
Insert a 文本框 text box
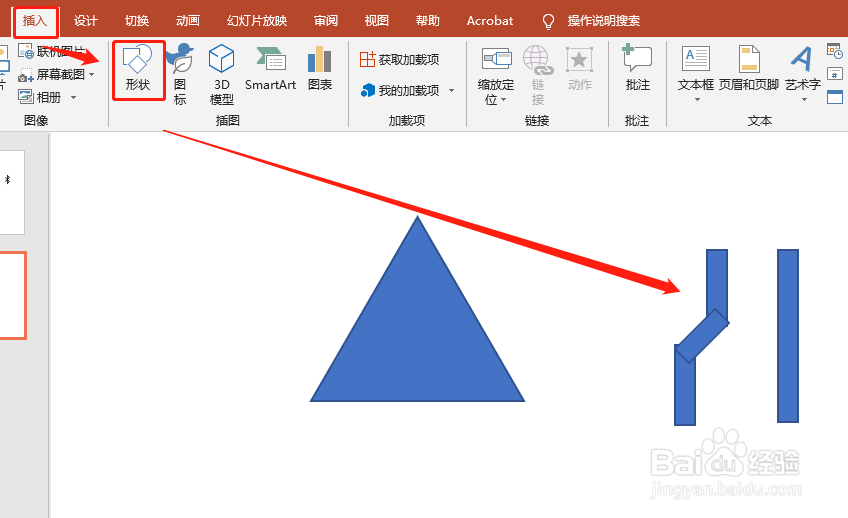click(696, 68)
